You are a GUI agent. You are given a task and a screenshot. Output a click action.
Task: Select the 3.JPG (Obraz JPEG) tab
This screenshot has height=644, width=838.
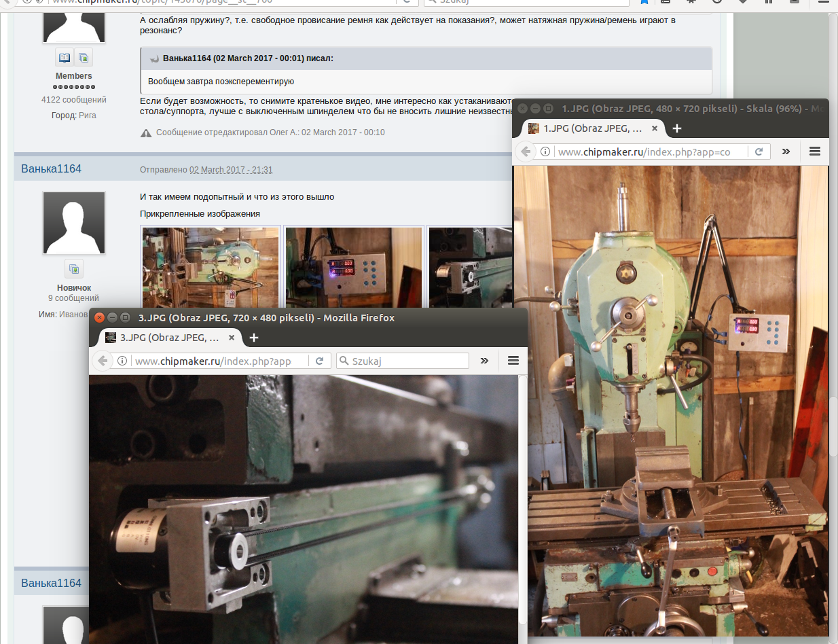[x=170, y=338]
